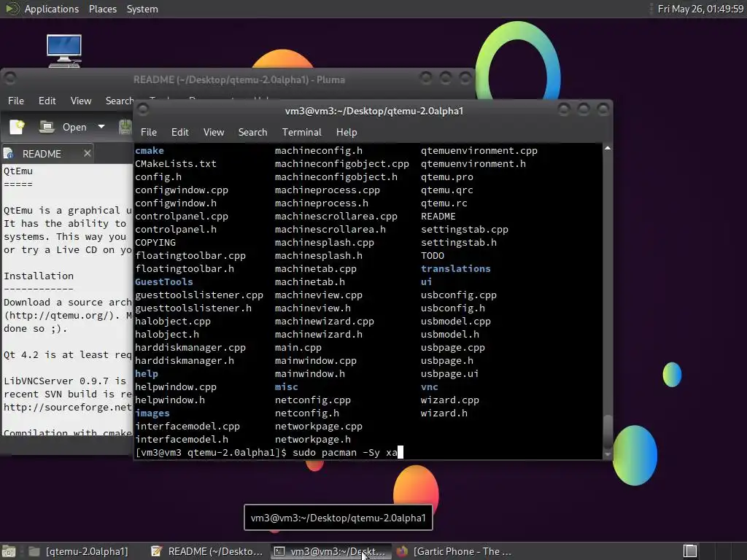
Task: Click mainwindow.cpp in terminal listing
Action: coord(315,361)
